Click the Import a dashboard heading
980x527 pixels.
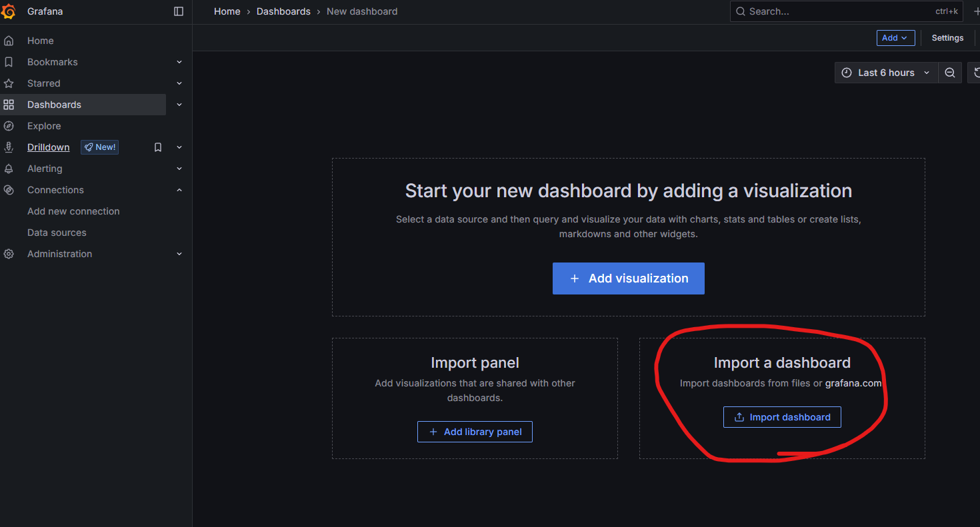[782, 363]
